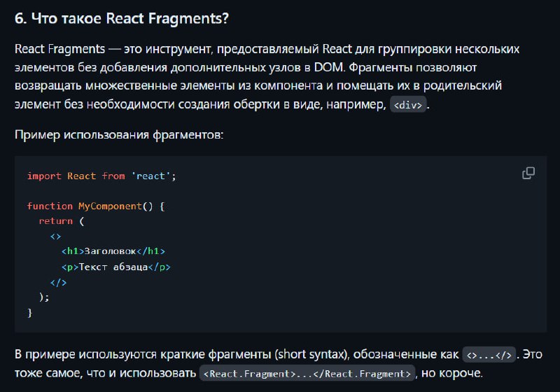Select the heading '6. Что такое React Fragments?'
The width and height of the screenshot is (560, 392).
(x=121, y=19)
